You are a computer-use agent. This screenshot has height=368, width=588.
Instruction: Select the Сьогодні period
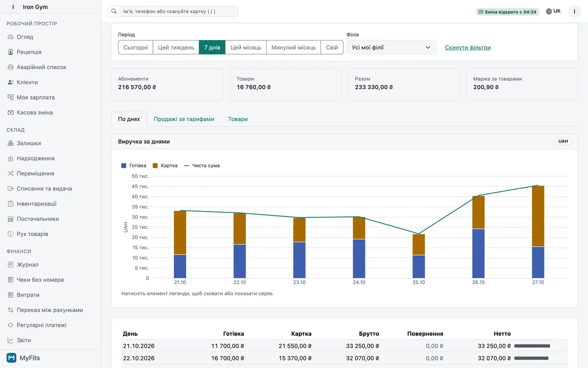coord(136,47)
